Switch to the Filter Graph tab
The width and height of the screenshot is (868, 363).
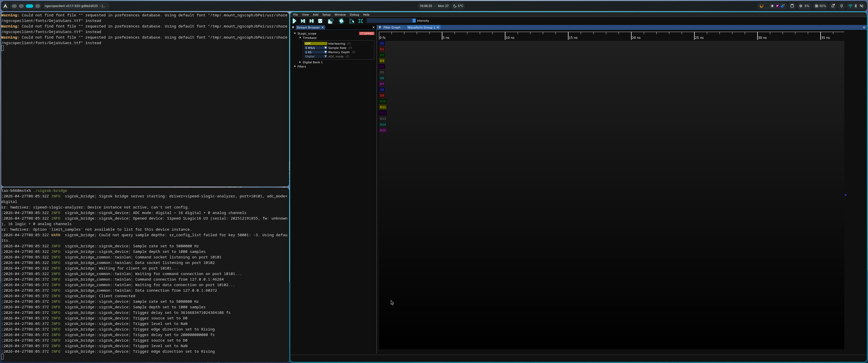pos(392,27)
